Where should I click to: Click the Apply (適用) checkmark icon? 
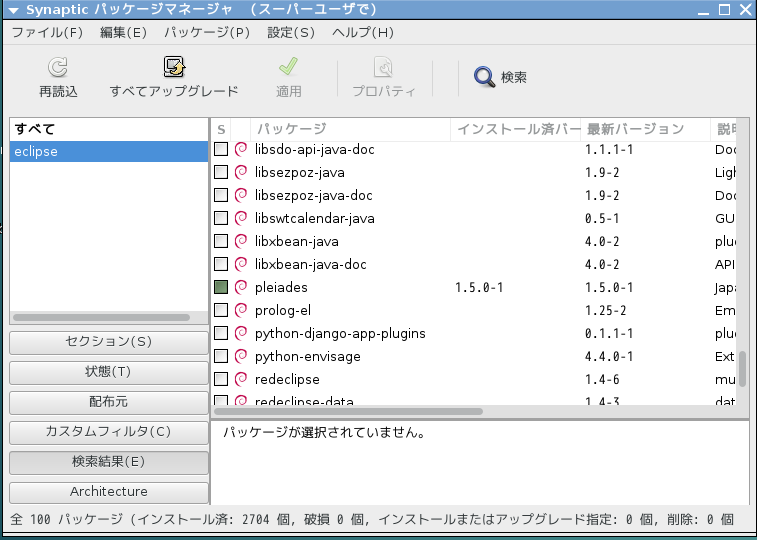(x=288, y=67)
